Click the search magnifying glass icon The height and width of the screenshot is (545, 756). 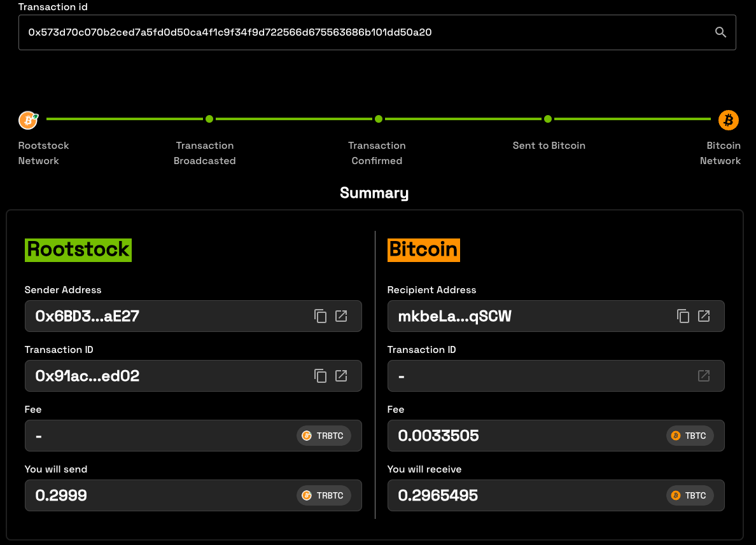(x=720, y=32)
